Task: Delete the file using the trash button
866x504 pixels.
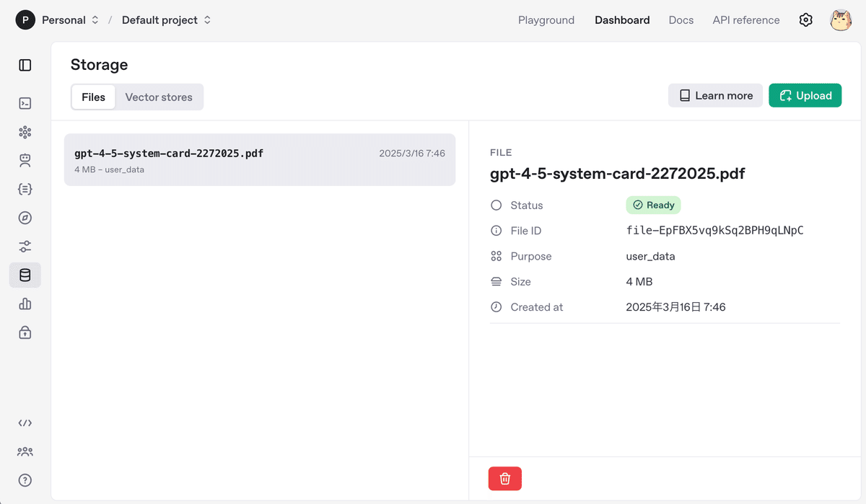Action: pos(504,478)
